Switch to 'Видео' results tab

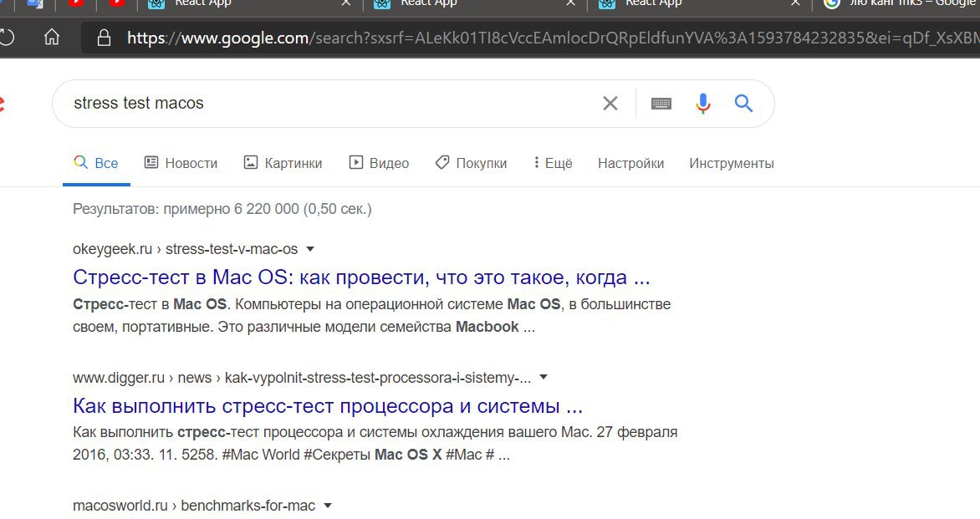click(x=379, y=163)
